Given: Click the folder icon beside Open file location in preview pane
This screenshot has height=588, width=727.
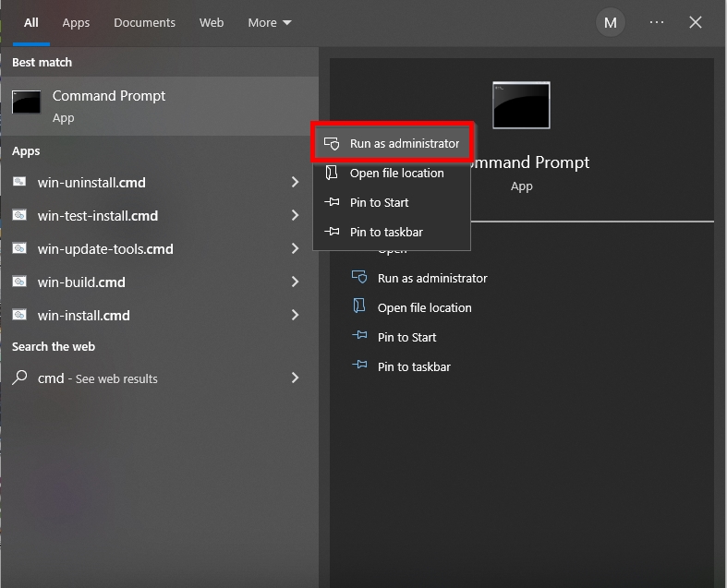Looking at the screenshot, I should [x=359, y=307].
